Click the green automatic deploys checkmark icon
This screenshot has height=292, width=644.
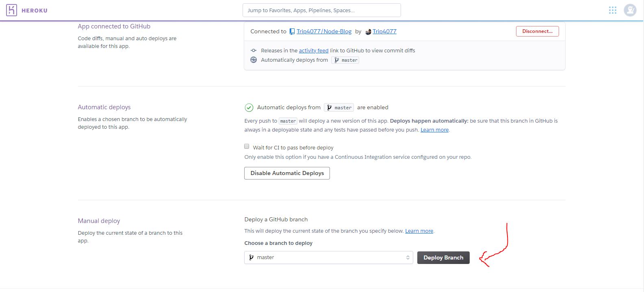click(x=249, y=108)
